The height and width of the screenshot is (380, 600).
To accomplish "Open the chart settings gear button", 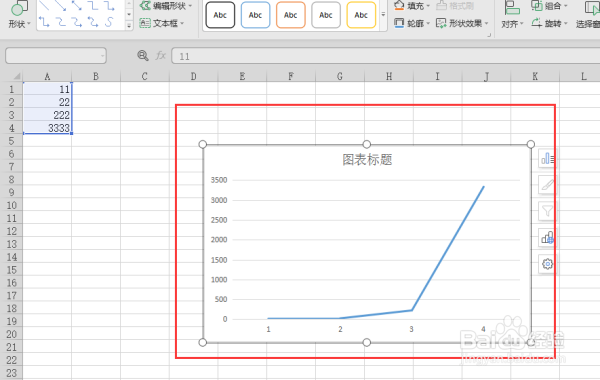I will [x=547, y=264].
